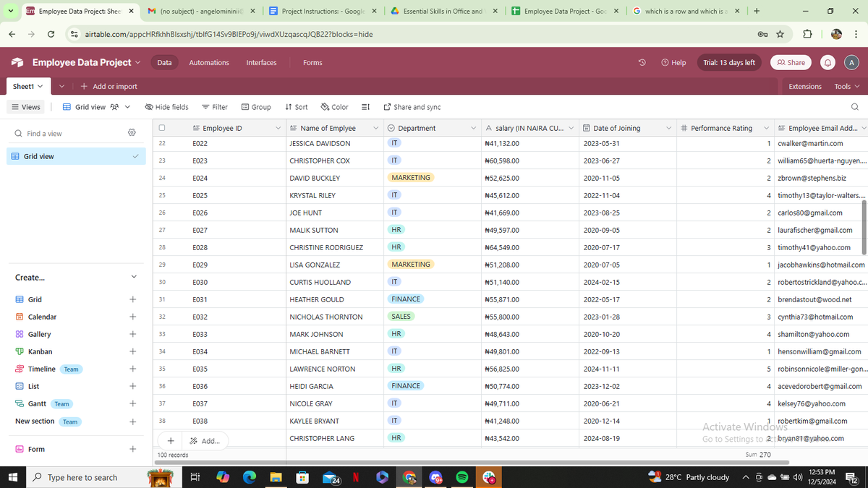Open the Group button

[x=256, y=107]
